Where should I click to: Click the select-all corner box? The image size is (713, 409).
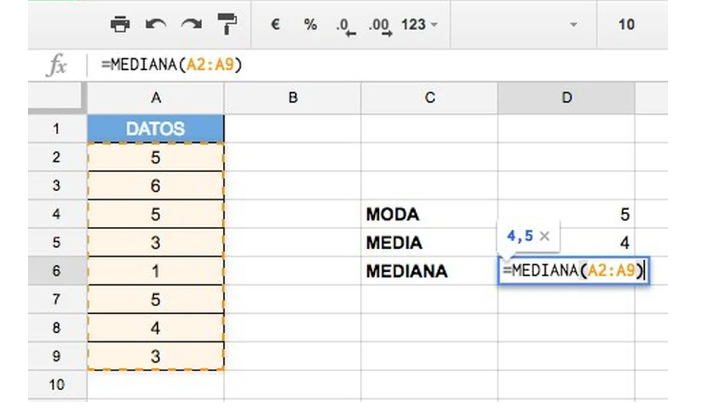[57, 97]
